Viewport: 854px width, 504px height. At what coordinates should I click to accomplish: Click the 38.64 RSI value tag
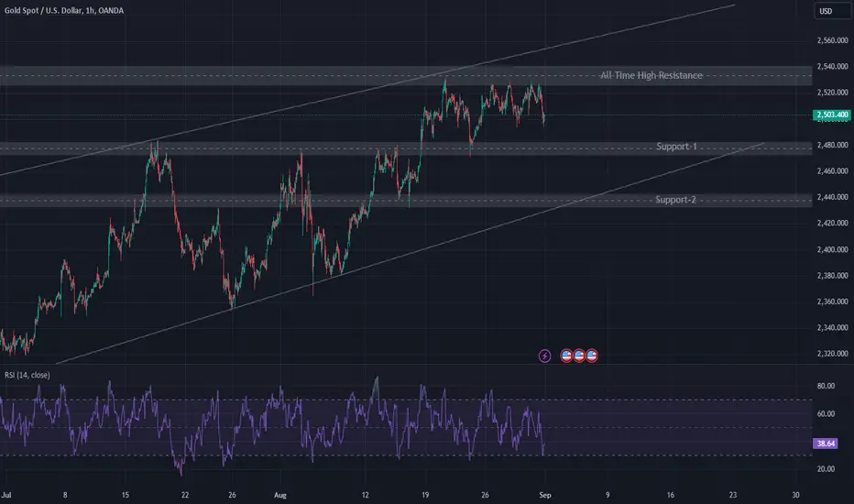tap(826, 443)
